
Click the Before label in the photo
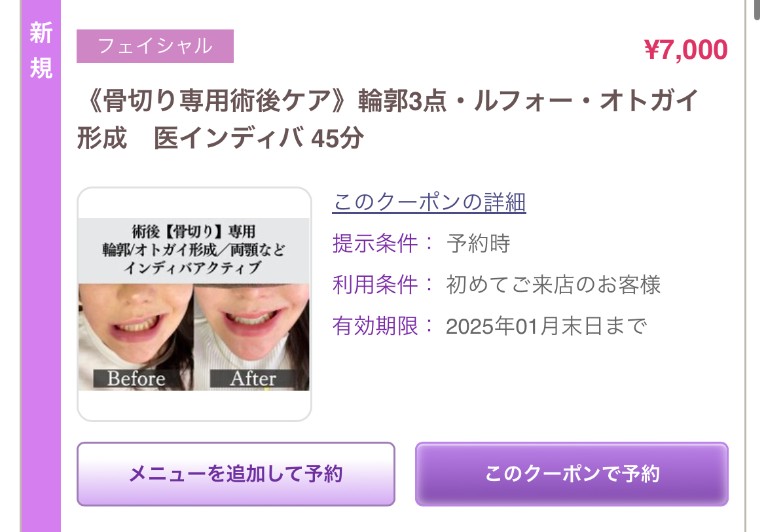pyautogui.click(x=136, y=379)
